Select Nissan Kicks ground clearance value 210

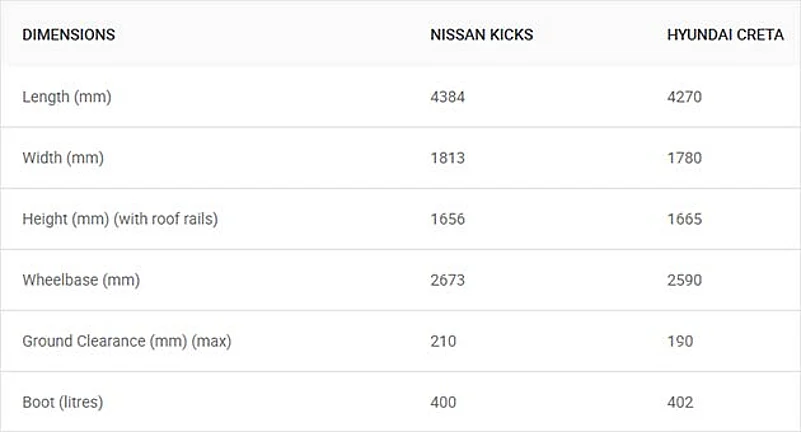[443, 341]
